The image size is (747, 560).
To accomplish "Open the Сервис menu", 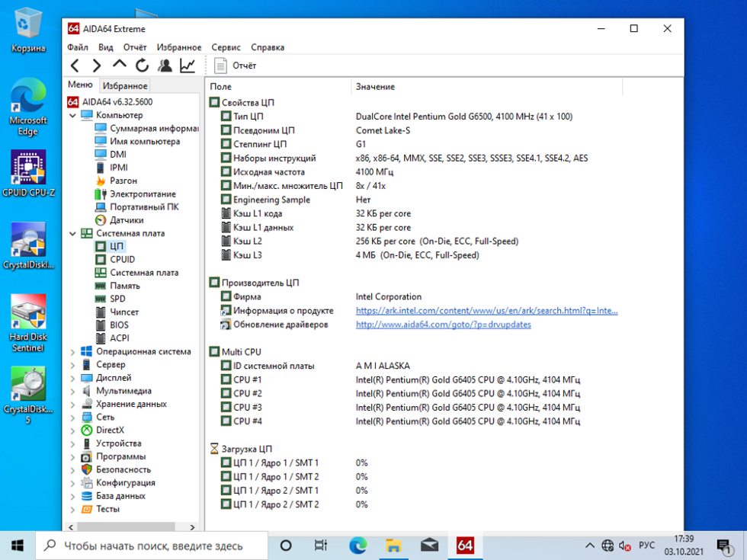I will tap(226, 47).
